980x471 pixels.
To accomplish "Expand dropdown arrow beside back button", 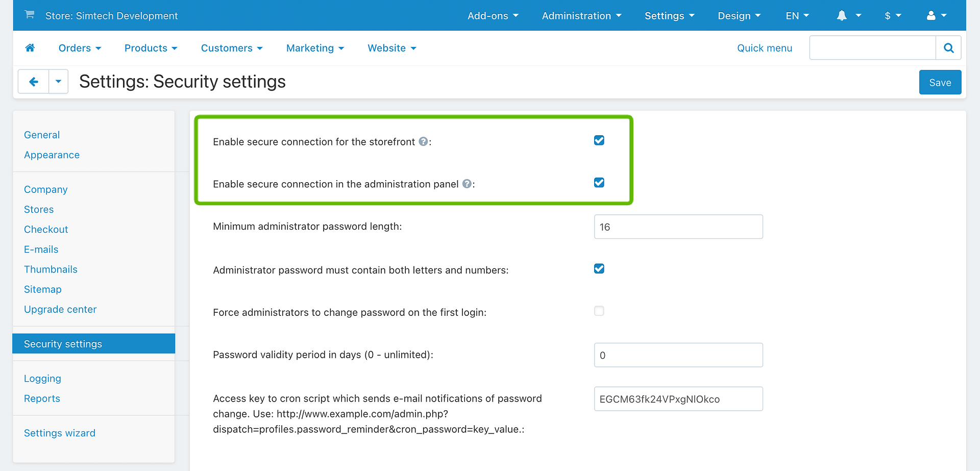I will tap(58, 82).
